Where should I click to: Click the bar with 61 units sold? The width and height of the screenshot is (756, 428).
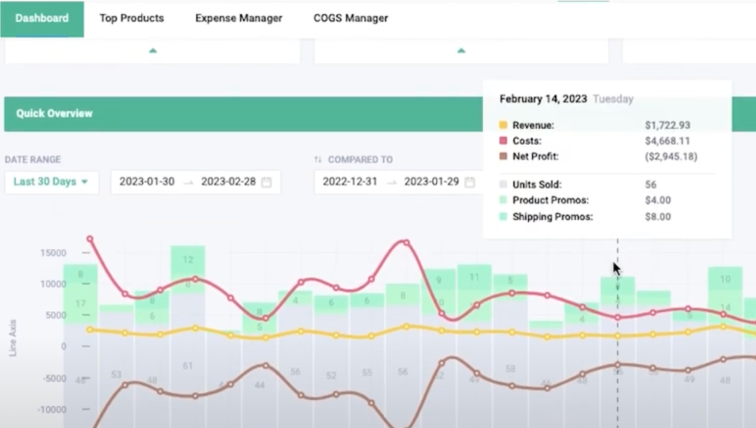(188, 359)
